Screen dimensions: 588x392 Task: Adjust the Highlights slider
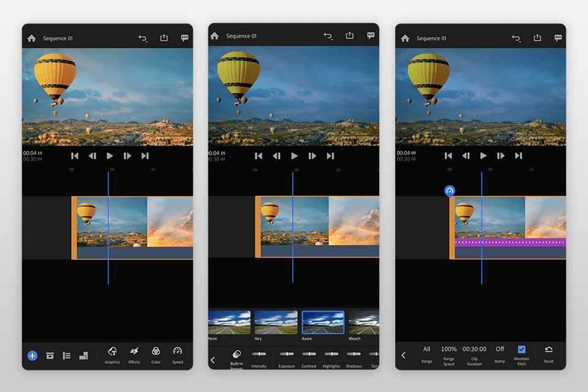[x=331, y=354]
